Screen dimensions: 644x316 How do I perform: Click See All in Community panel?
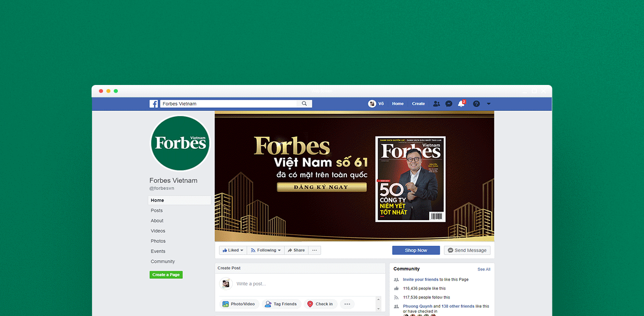(x=484, y=269)
